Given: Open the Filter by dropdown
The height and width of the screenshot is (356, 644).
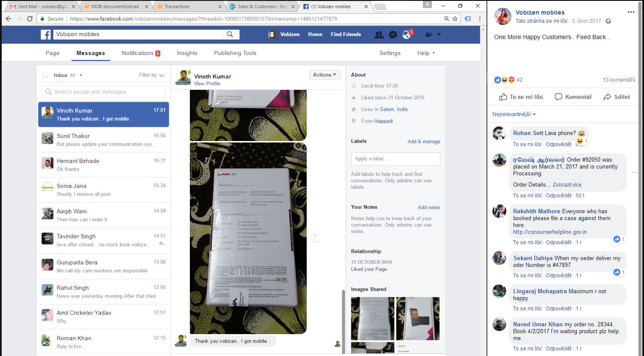Looking at the screenshot, I should 152,75.
